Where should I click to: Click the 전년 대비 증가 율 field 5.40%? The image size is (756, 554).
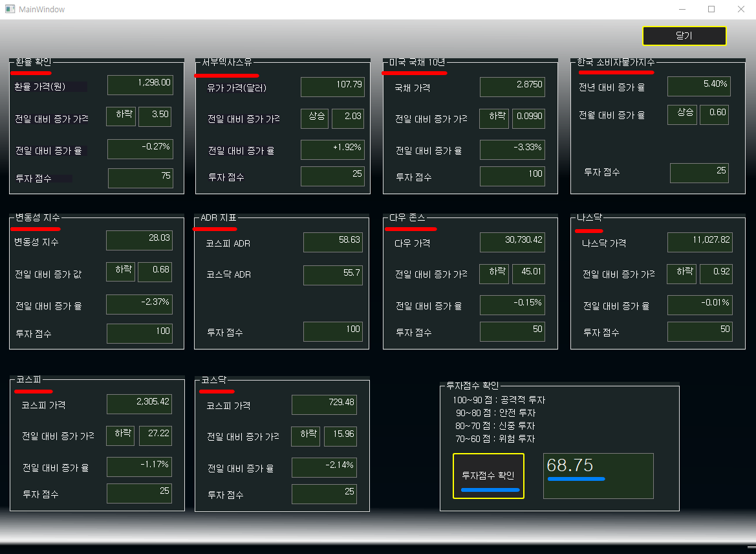(x=699, y=86)
